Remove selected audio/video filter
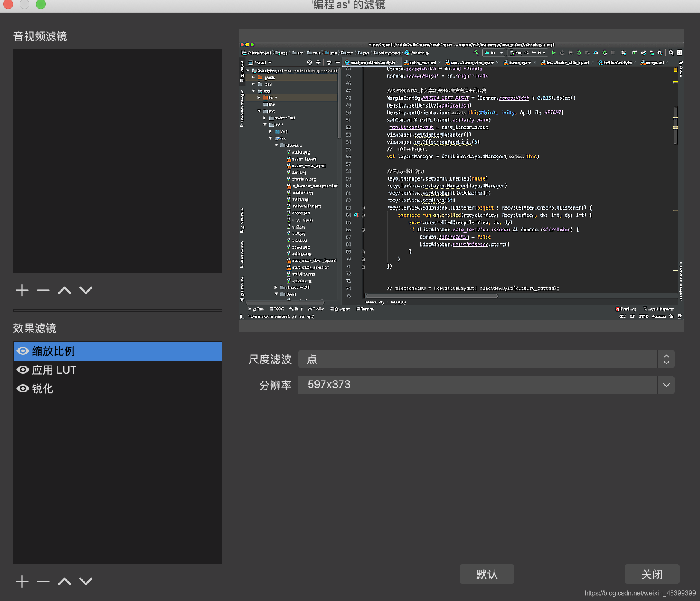700x601 pixels. pyautogui.click(x=43, y=290)
